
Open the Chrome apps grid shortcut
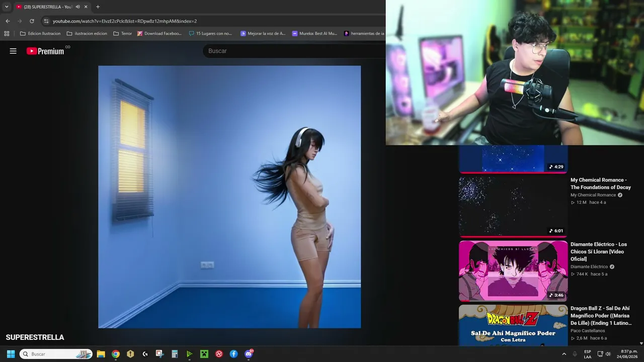point(7,34)
